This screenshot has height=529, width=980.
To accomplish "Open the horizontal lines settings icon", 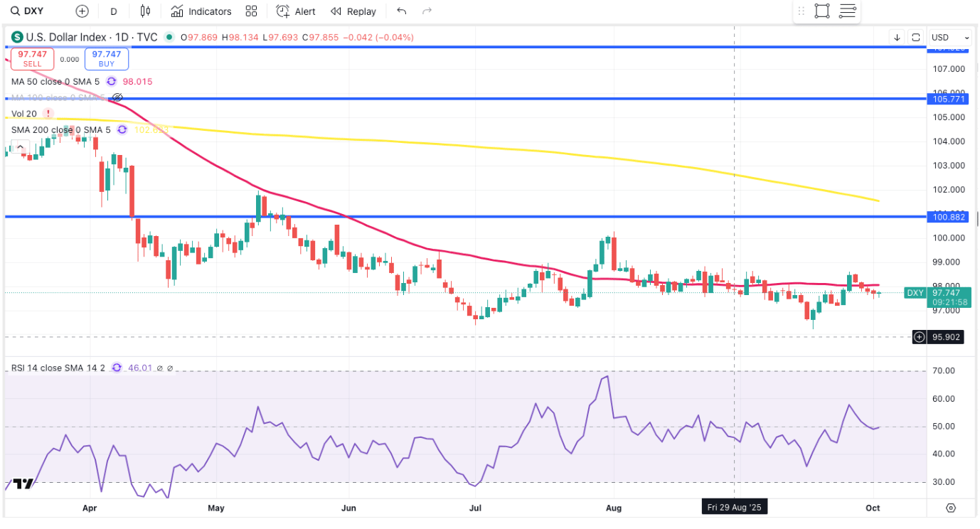I will pyautogui.click(x=847, y=11).
